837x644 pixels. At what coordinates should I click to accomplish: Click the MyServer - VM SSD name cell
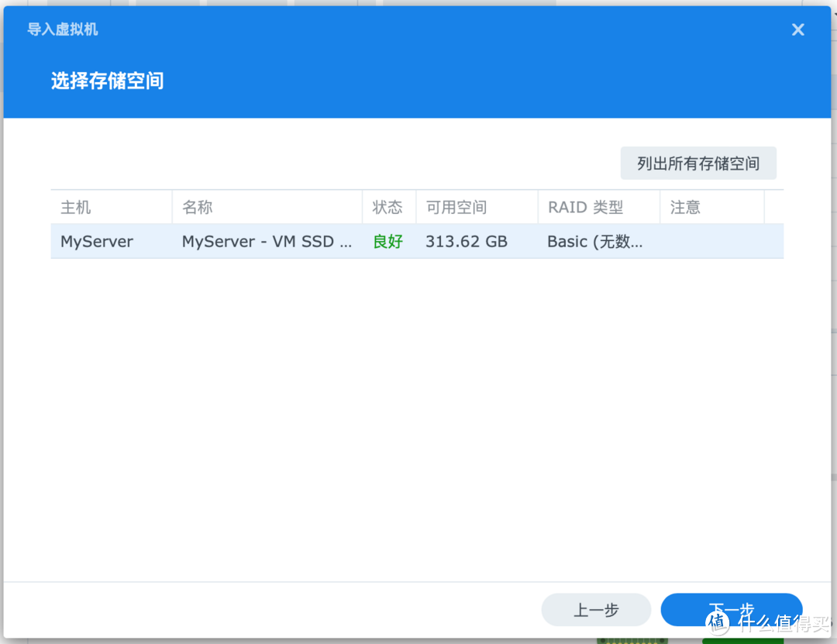point(267,241)
